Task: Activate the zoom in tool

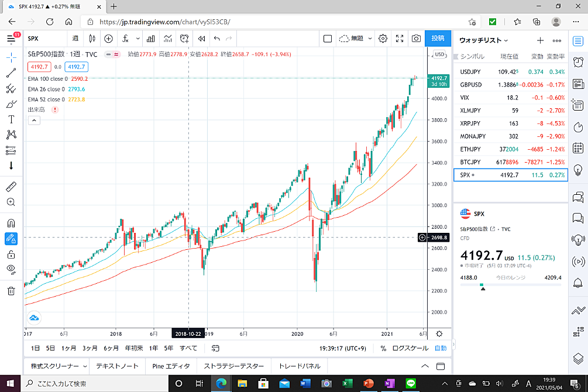Action: coord(11,202)
